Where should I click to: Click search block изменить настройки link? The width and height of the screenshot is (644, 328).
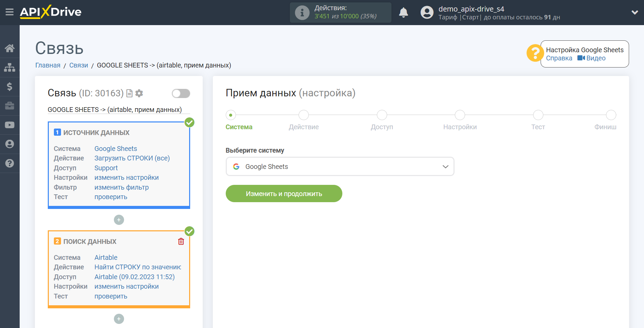tap(126, 286)
